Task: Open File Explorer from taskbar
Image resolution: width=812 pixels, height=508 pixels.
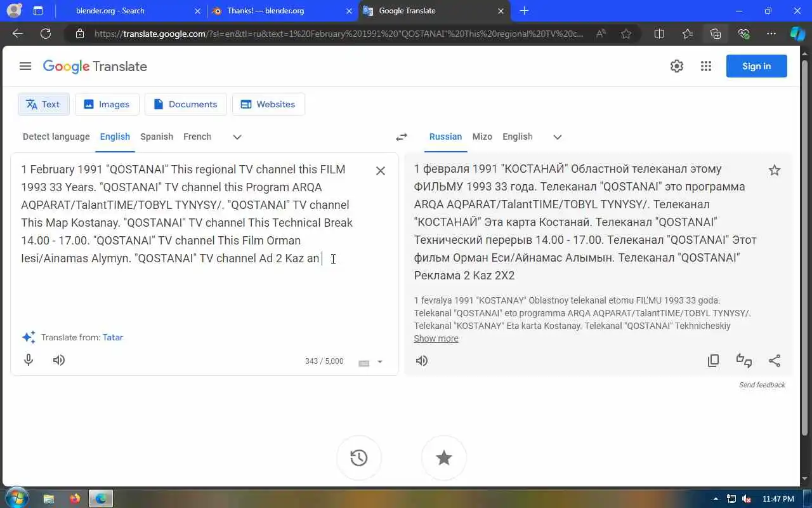Action: [x=49, y=498]
